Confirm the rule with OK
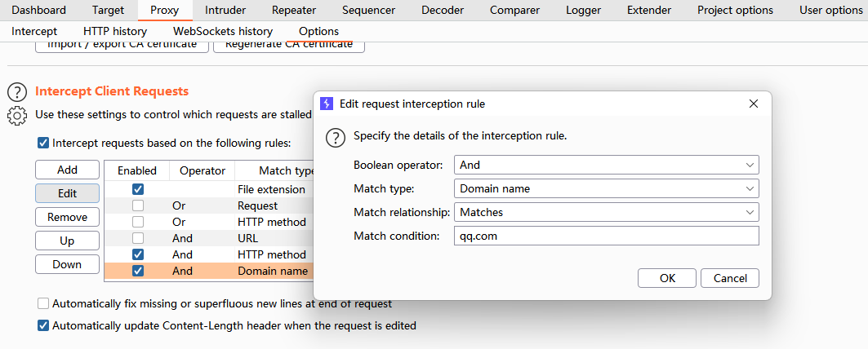 [x=667, y=278]
